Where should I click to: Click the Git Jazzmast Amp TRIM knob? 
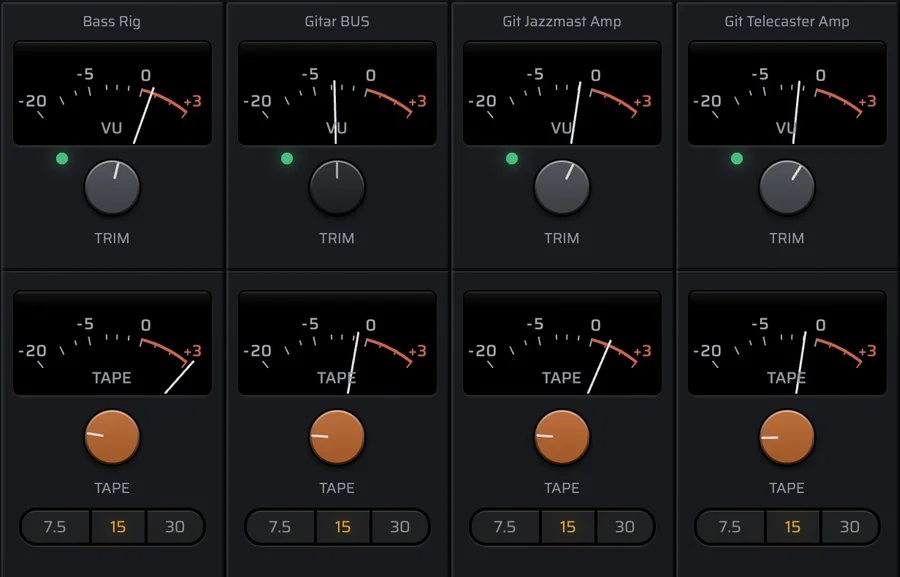(562, 188)
